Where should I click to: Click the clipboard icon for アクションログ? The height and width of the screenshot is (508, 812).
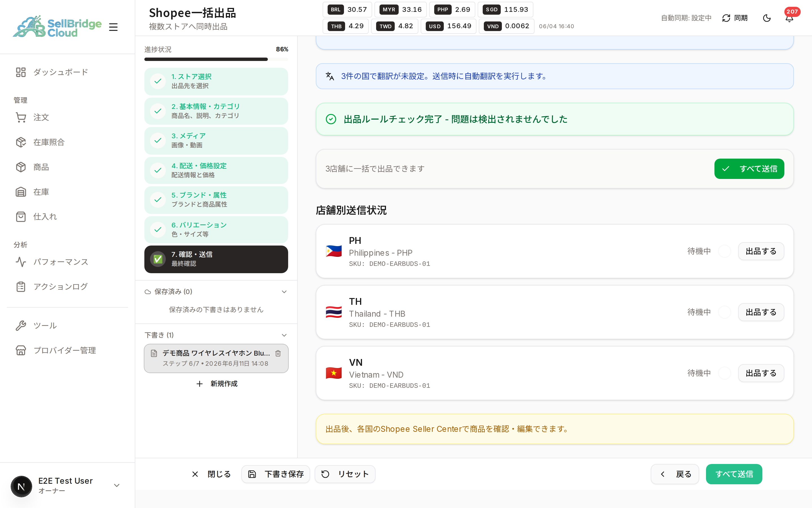click(21, 286)
